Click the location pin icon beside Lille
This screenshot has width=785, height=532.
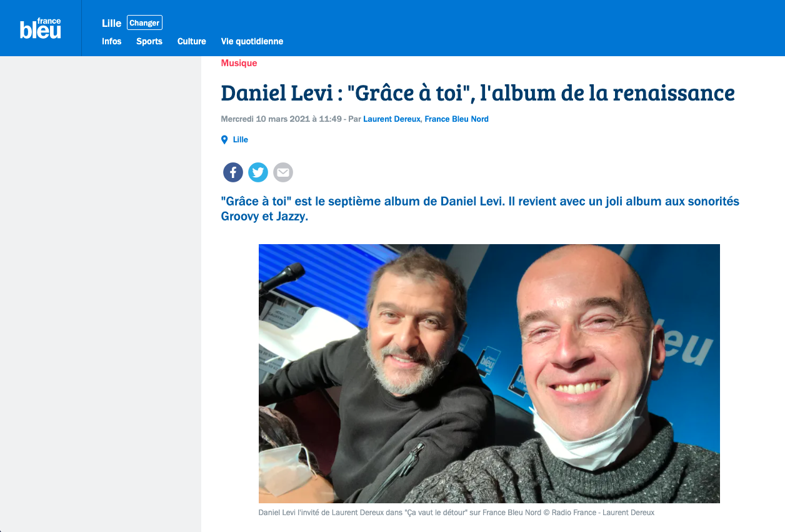click(224, 140)
